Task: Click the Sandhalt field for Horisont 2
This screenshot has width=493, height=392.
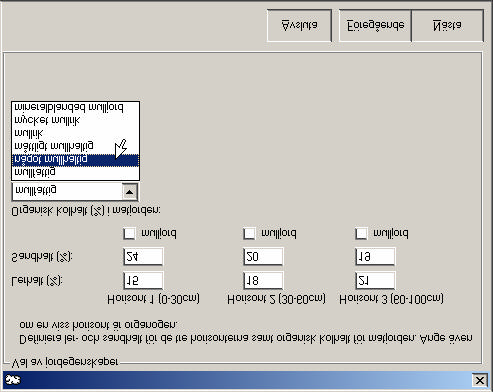Action: coord(263,257)
